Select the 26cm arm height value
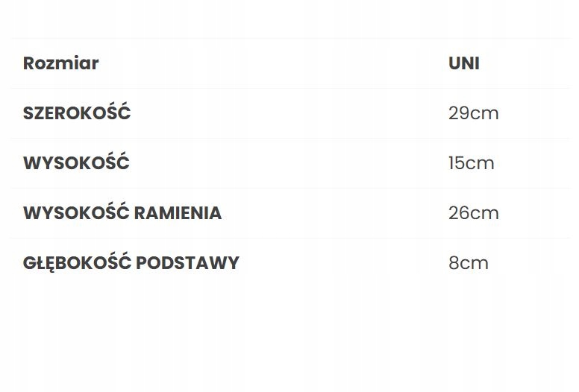This screenshot has height=392, width=579. pyautogui.click(x=473, y=213)
